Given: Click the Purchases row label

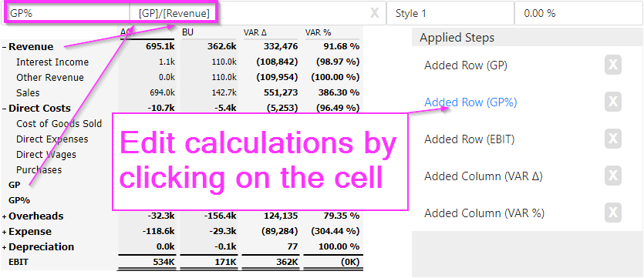Looking at the screenshot, I should (x=39, y=170).
